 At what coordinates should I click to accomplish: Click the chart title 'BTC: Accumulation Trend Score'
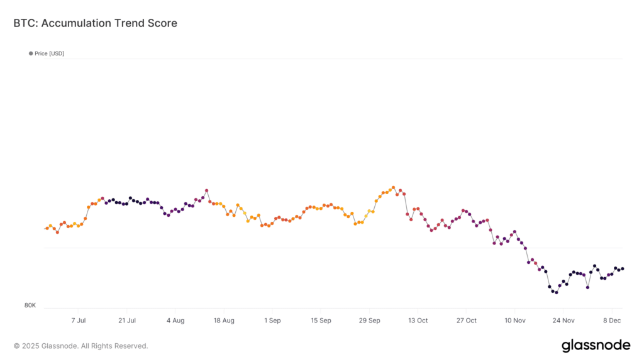[95, 23]
